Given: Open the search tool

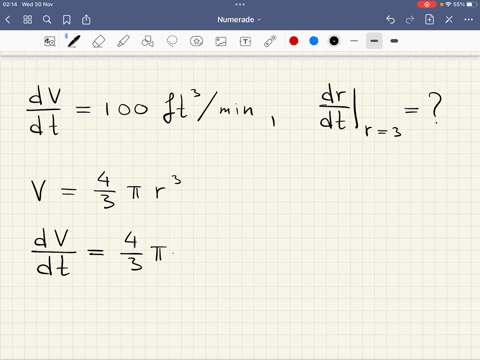Looking at the screenshot, I should click(x=47, y=20).
